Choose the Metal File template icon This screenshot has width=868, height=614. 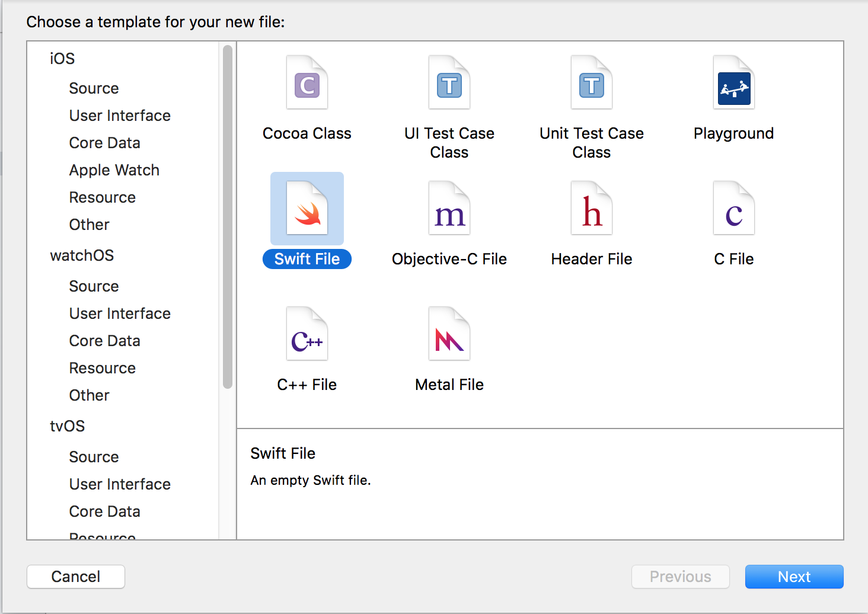pyautogui.click(x=449, y=334)
